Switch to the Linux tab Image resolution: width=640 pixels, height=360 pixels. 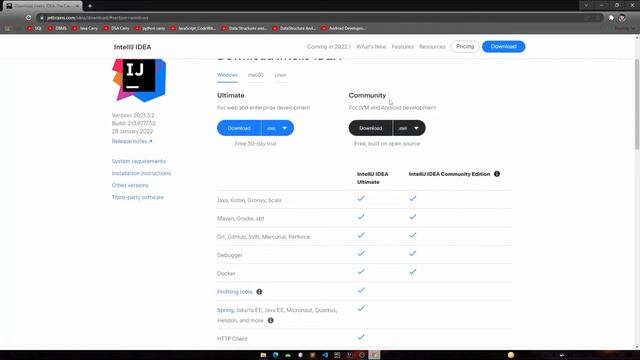pos(280,75)
